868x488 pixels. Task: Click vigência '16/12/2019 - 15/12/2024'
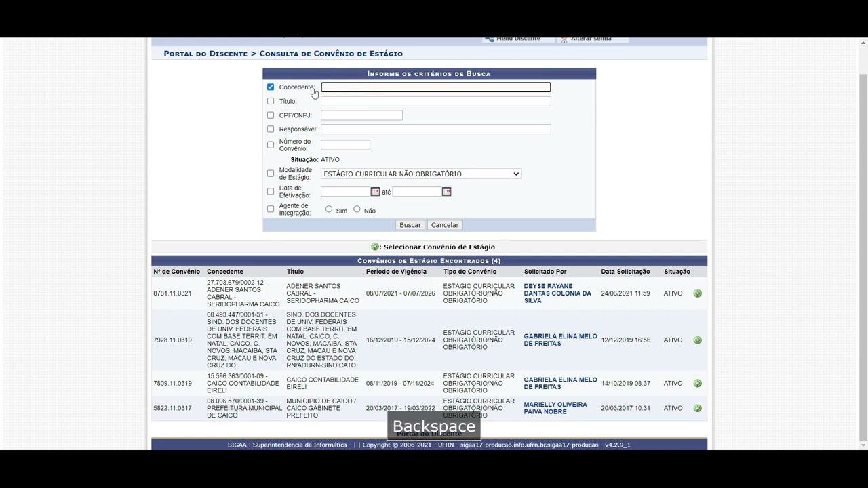tap(401, 340)
